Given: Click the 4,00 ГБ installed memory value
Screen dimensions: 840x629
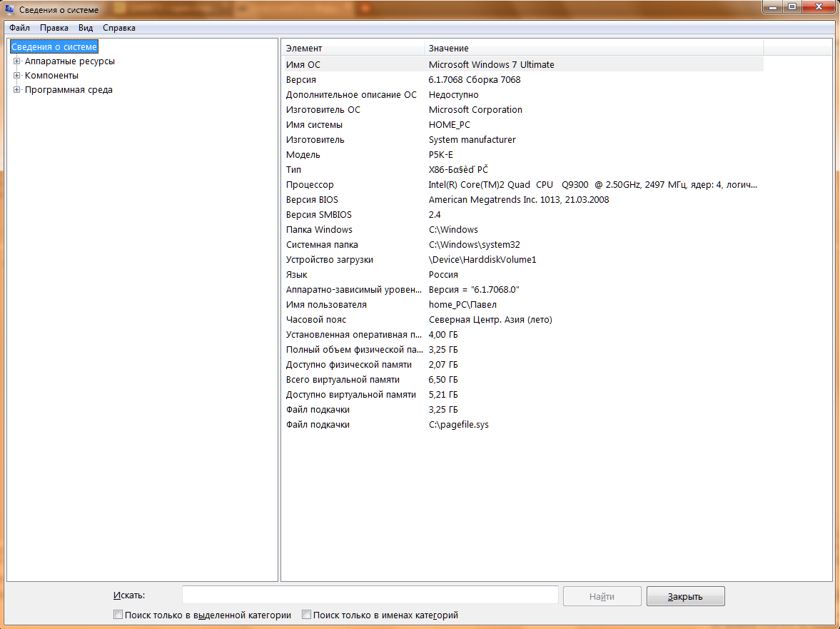Looking at the screenshot, I should point(443,334).
